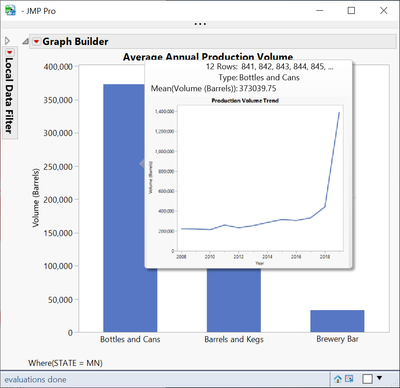This screenshot has height=388, width=400.
Task: Click the JMP Pro application icon in title bar
Action: pos(11,10)
